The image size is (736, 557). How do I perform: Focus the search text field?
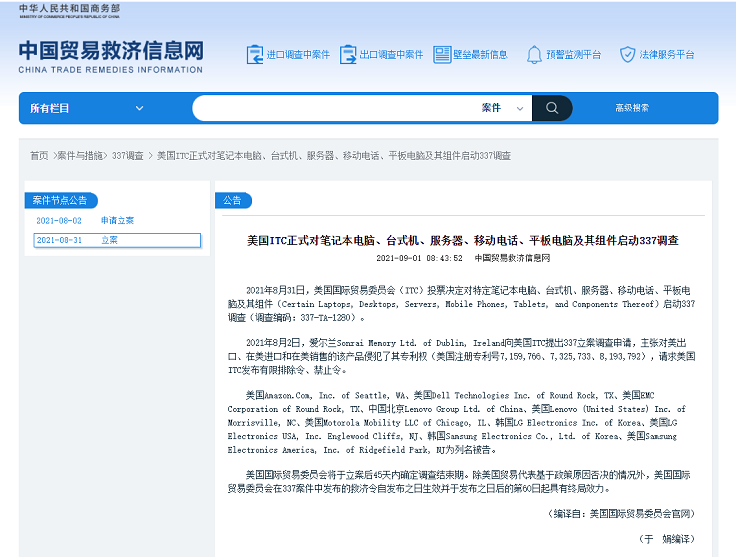point(336,108)
